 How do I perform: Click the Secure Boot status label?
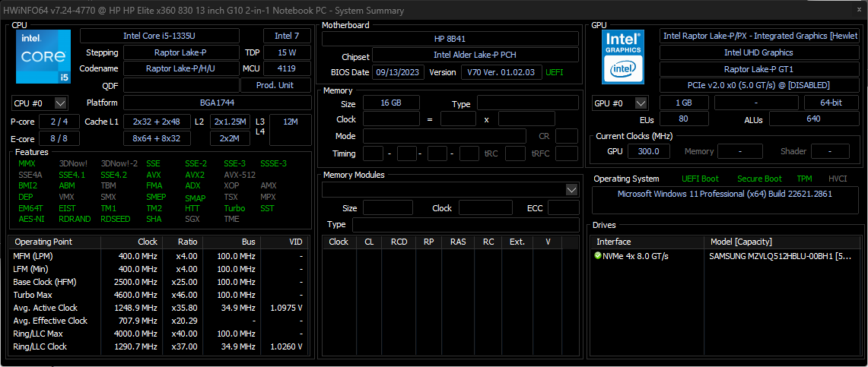tap(759, 179)
